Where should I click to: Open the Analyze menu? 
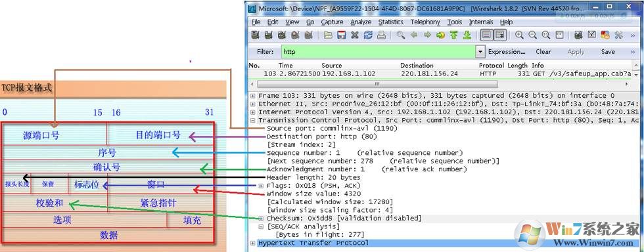[361, 22]
